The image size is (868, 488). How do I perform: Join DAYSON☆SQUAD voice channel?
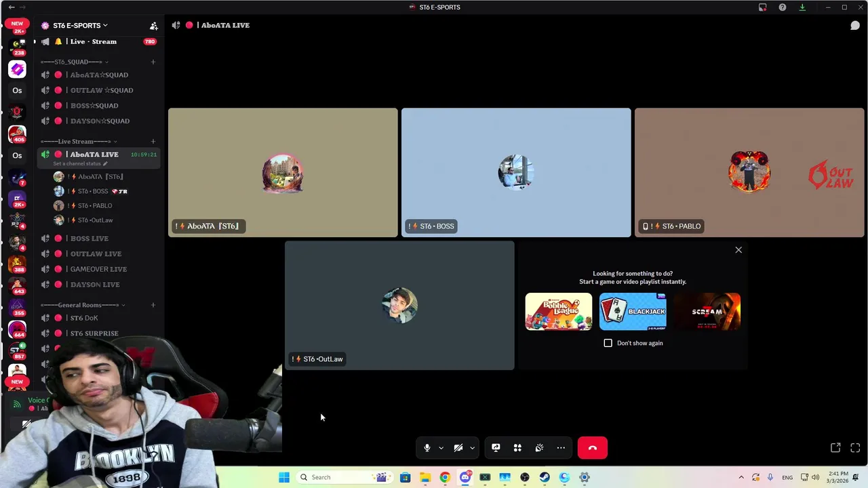(98, 121)
